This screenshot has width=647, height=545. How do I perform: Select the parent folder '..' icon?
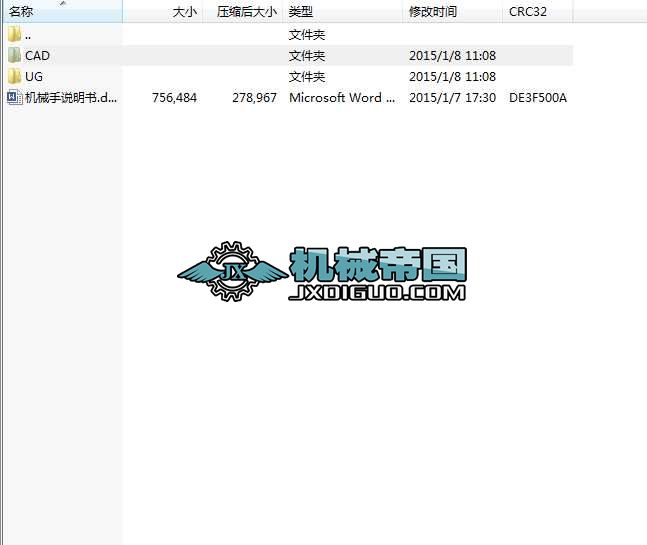pos(14,34)
